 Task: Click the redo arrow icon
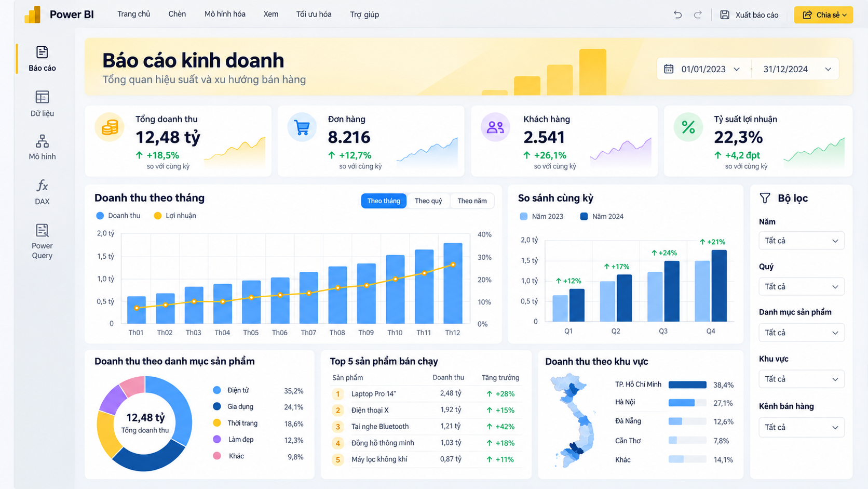[698, 15]
